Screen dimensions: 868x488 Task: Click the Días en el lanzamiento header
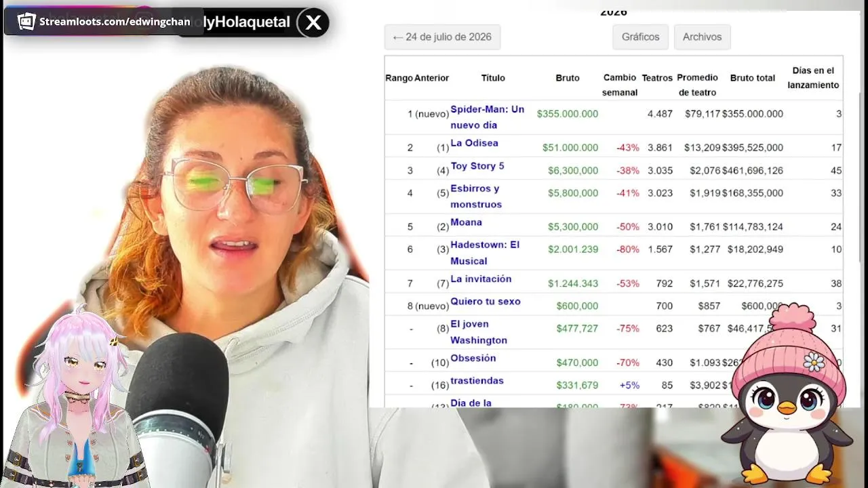point(813,78)
